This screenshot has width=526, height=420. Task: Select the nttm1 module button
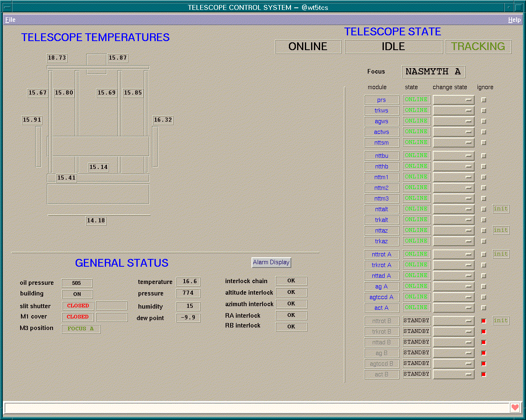[381, 177]
